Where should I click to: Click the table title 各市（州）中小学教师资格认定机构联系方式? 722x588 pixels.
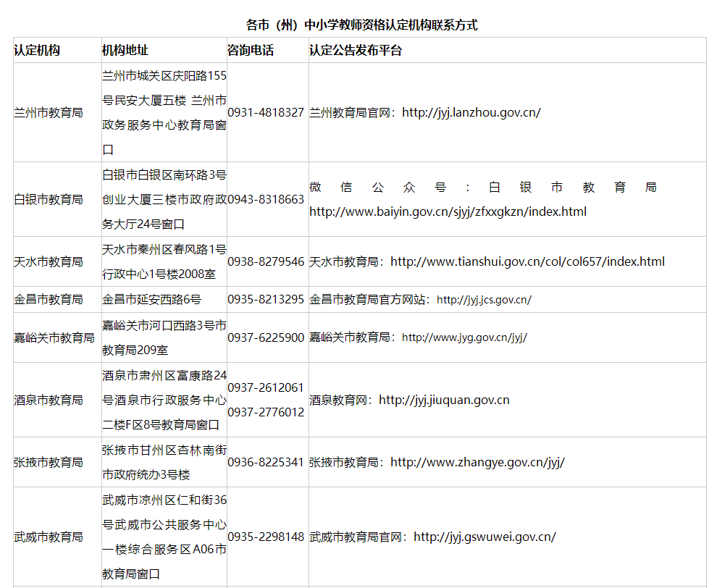point(361,25)
